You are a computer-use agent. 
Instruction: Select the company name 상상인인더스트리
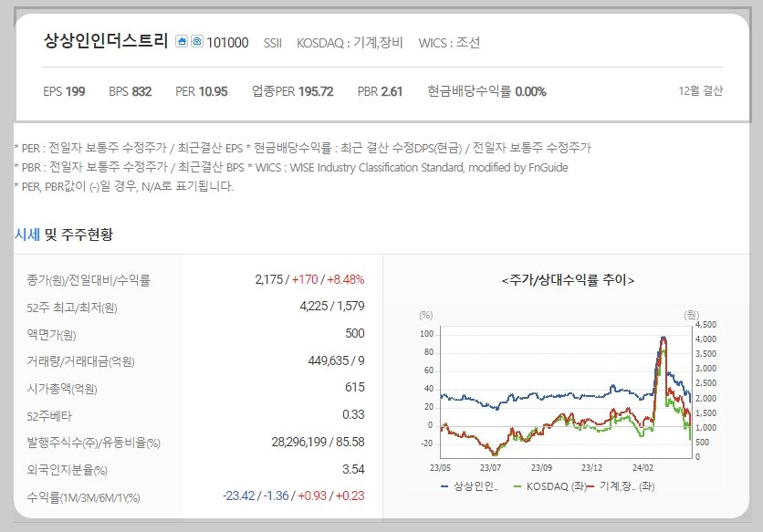[x=106, y=41]
